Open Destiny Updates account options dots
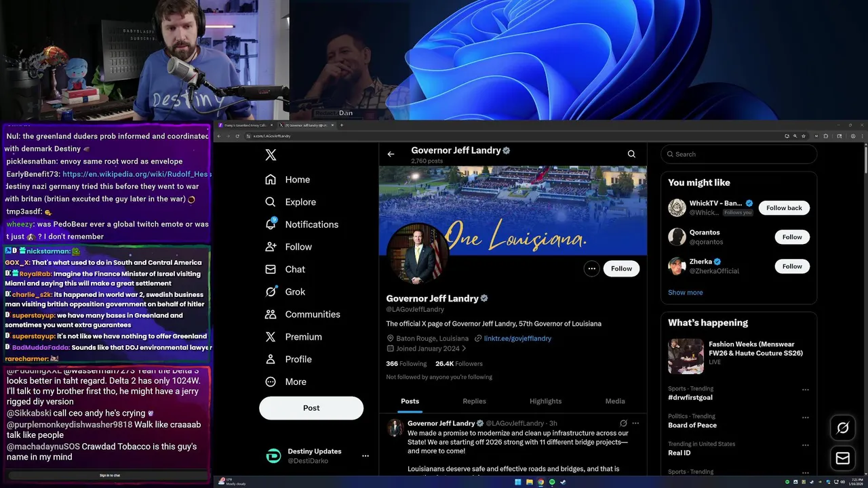The height and width of the screenshot is (488, 868). coord(365,456)
